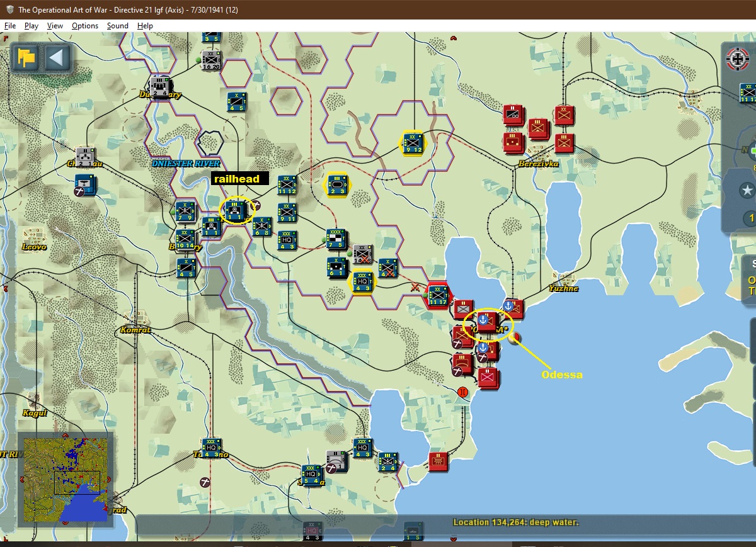
Task: Click the star button on the right panel
Action: click(x=748, y=190)
